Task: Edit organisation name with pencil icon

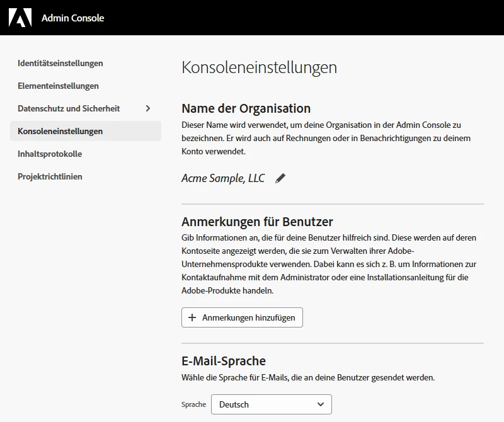Action: pyautogui.click(x=280, y=178)
